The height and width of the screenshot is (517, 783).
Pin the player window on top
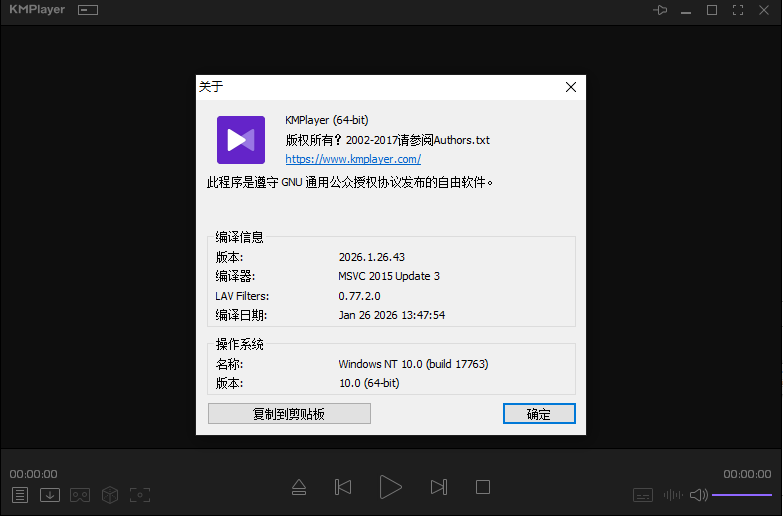pyautogui.click(x=660, y=10)
